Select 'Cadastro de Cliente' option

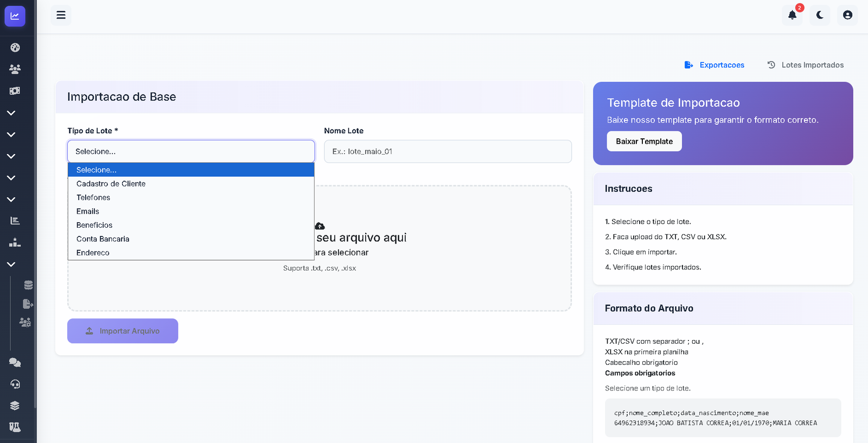tap(191, 184)
